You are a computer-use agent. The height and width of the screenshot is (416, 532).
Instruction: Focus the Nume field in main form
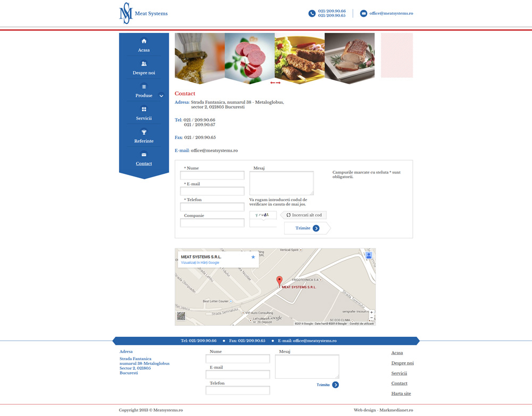coord(212,176)
